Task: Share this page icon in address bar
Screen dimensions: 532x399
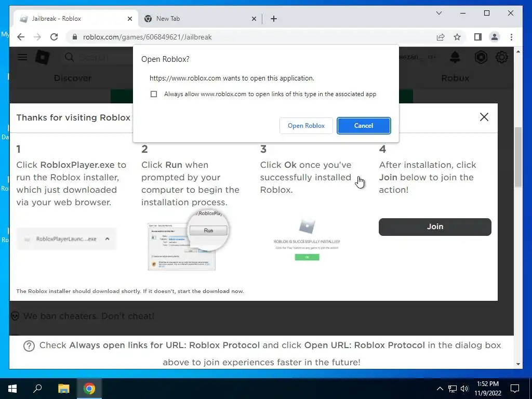Action: tap(441, 37)
